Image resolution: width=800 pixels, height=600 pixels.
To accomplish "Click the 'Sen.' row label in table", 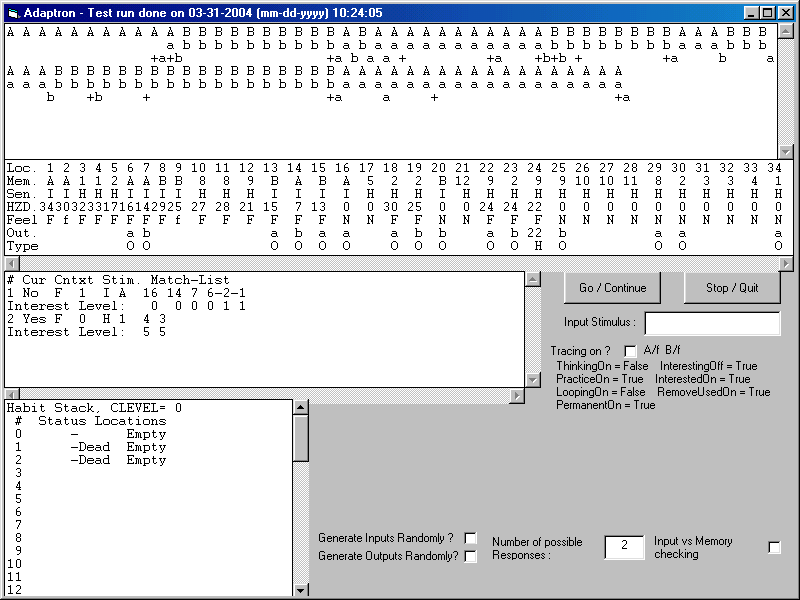I will [21, 194].
